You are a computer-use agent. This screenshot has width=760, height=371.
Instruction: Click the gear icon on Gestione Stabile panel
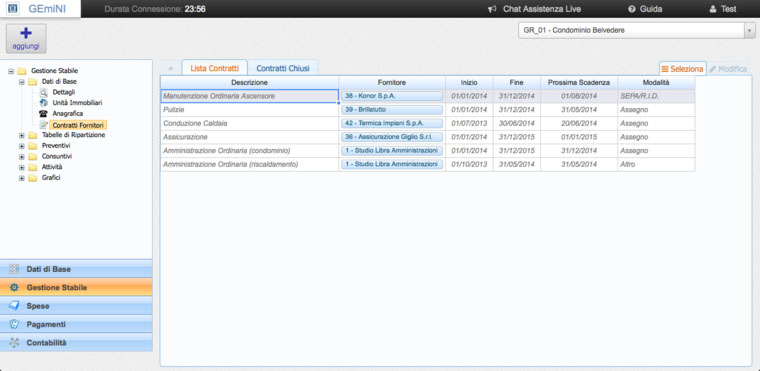pos(15,288)
